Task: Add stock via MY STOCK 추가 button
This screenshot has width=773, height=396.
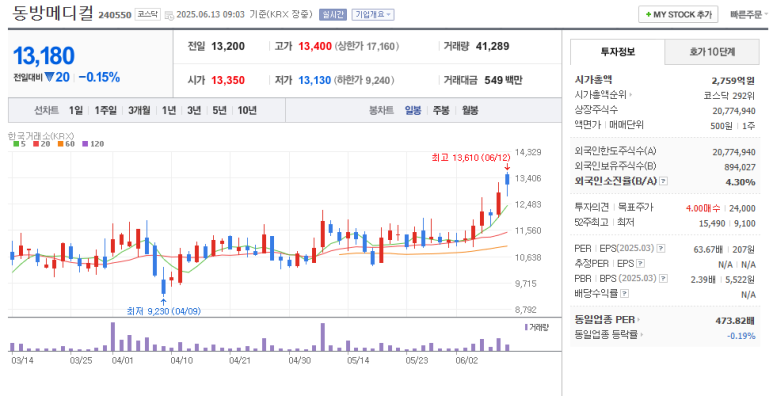Action: (678, 15)
